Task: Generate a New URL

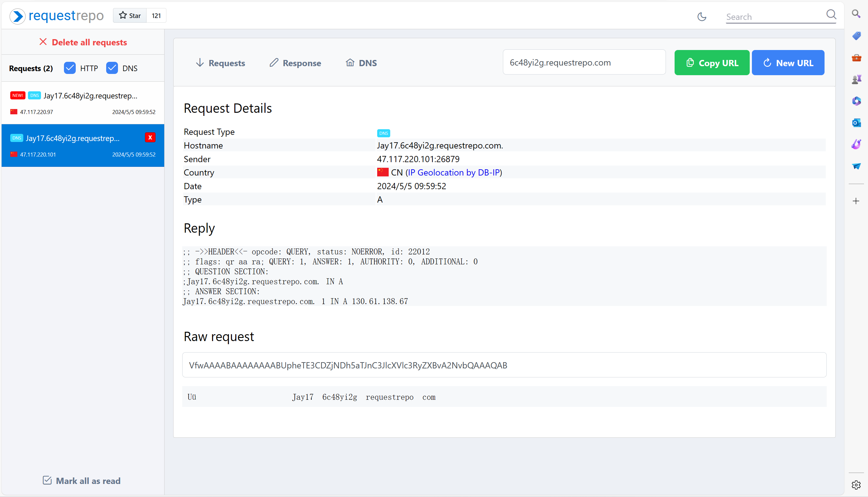Action: tap(788, 63)
